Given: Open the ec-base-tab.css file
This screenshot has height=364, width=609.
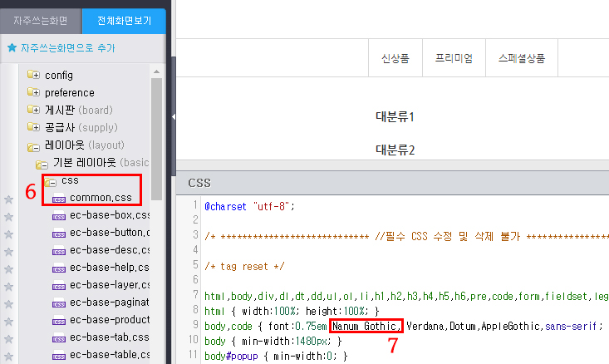Looking at the screenshot, I should [110, 337].
